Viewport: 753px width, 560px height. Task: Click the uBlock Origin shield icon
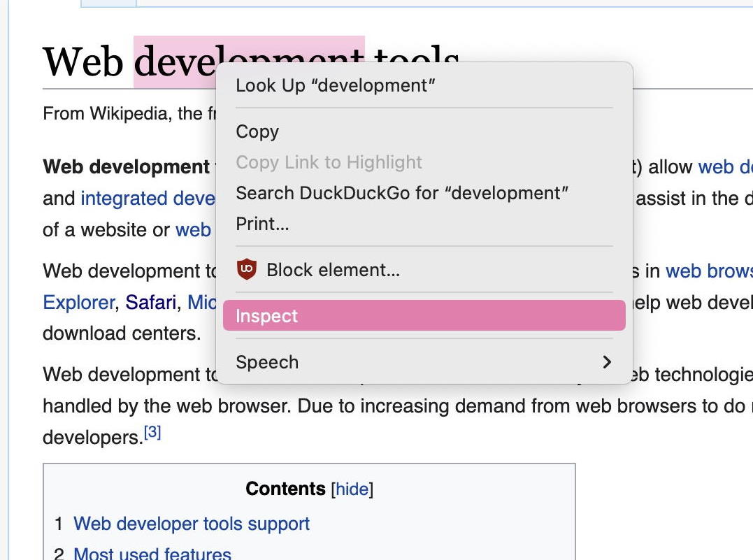247,269
